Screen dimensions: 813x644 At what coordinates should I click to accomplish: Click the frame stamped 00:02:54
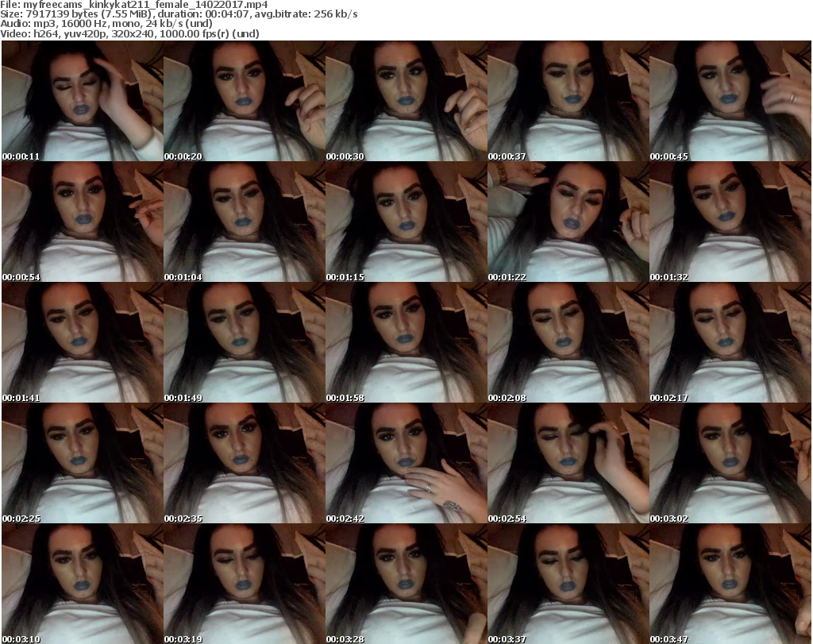[568, 463]
